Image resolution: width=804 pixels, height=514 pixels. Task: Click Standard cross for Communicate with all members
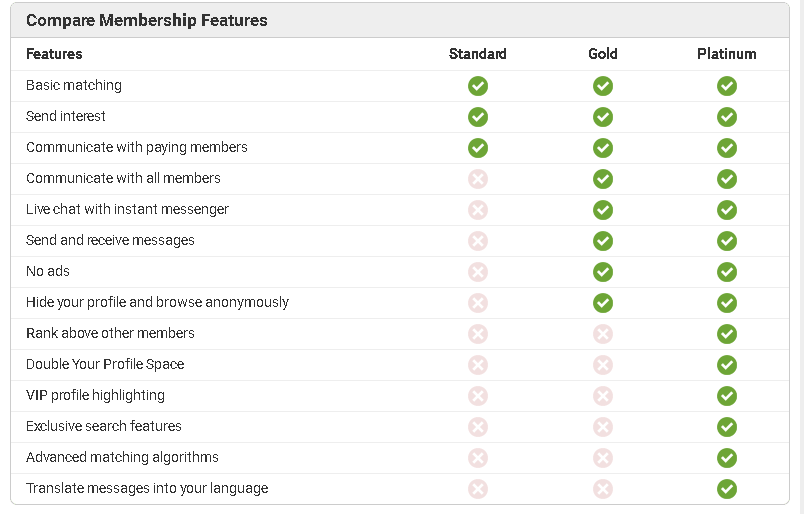click(x=477, y=179)
